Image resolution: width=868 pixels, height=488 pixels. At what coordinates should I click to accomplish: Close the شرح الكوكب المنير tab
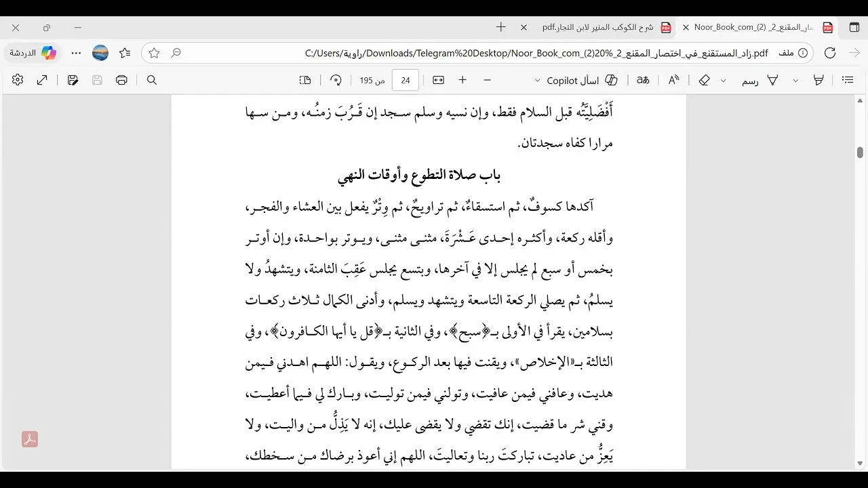[x=524, y=28]
